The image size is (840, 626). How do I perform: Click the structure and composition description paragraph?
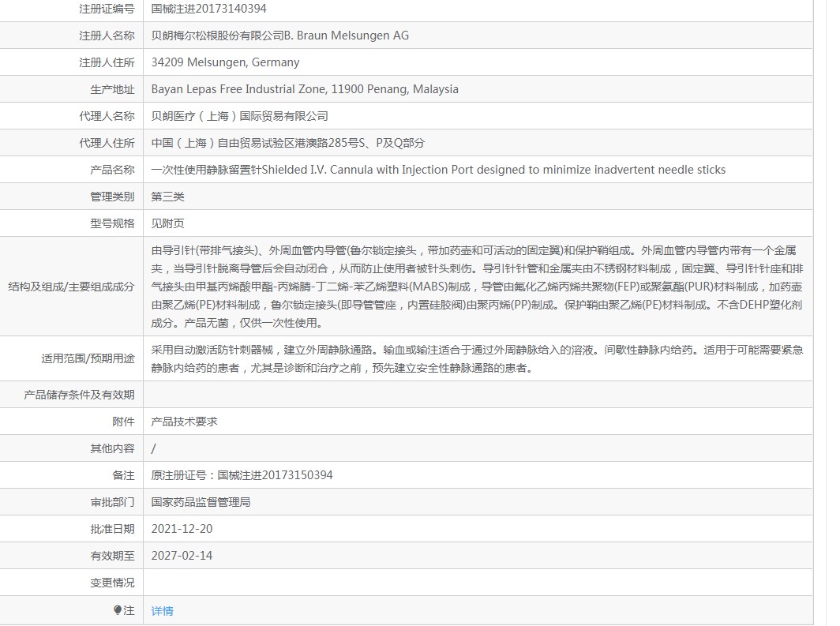[477, 287]
